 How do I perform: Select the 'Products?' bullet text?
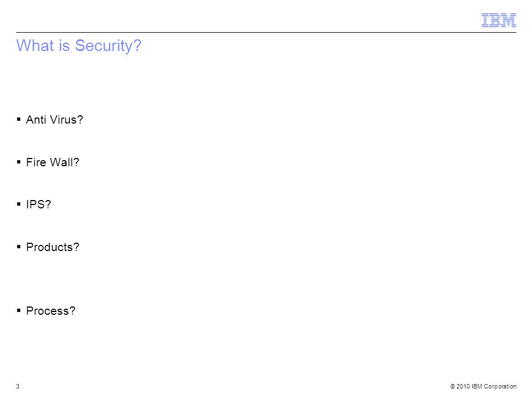pyautogui.click(x=53, y=247)
